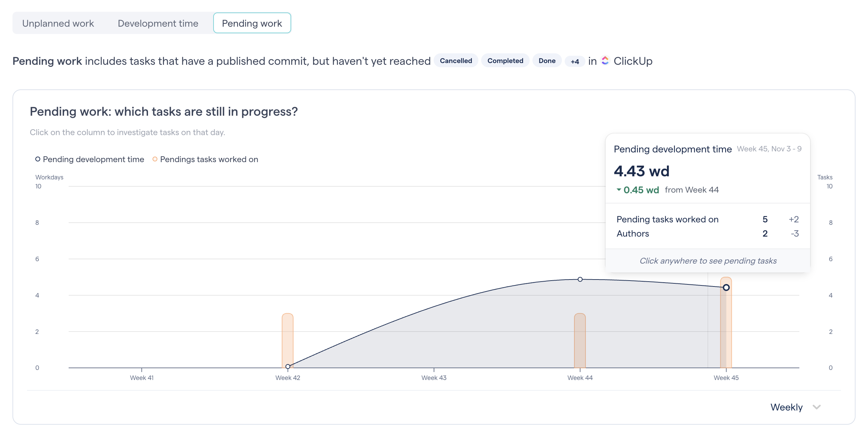Click the Week 44 data point marker
This screenshot has height=442, width=868.
[x=580, y=279]
